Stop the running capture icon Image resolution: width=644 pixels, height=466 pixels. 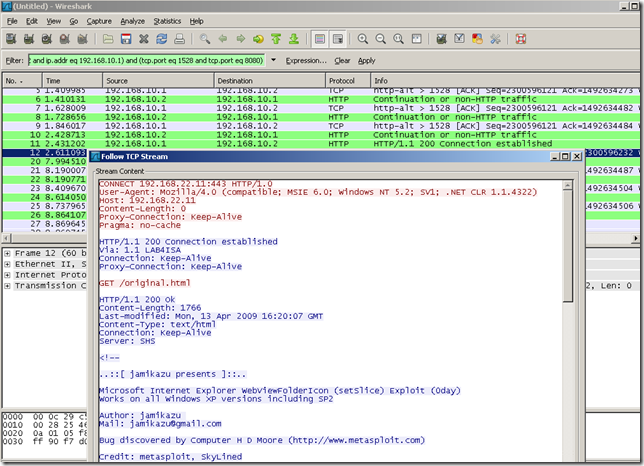pyautogui.click(x=64, y=39)
